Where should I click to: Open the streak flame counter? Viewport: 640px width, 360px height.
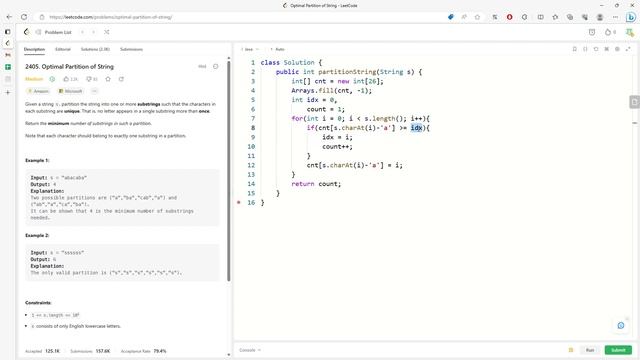[610, 32]
